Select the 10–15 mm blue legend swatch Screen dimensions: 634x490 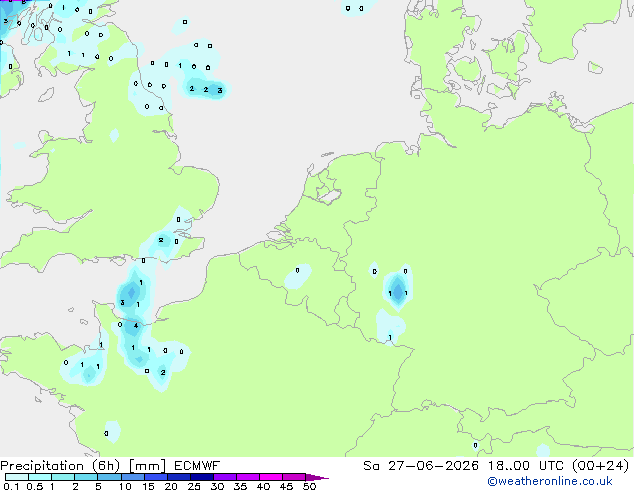coord(132,477)
